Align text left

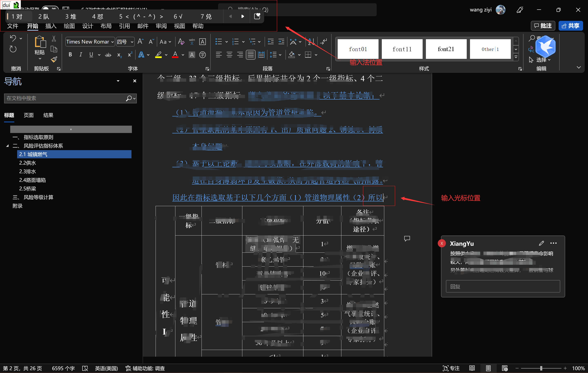[x=219, y=55]
